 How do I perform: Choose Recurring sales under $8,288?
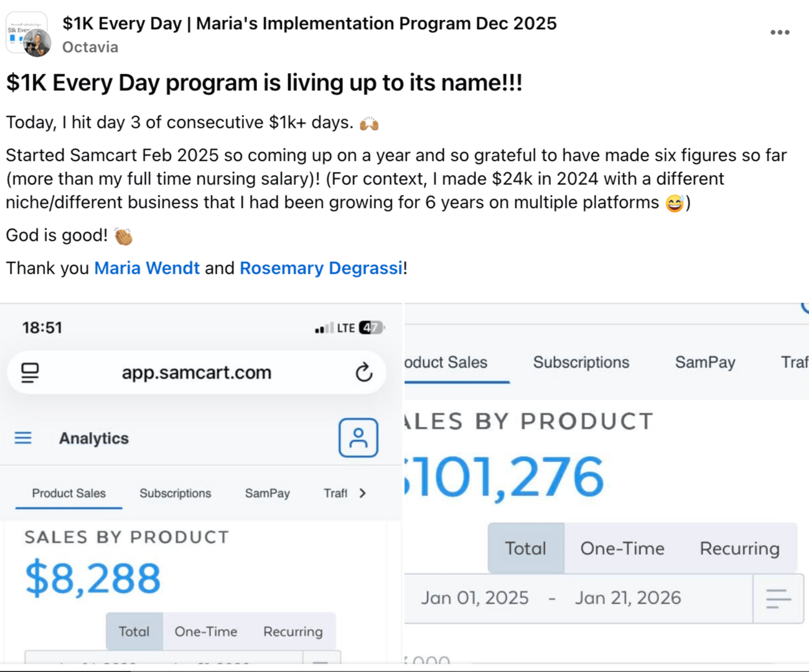(292, 632)
